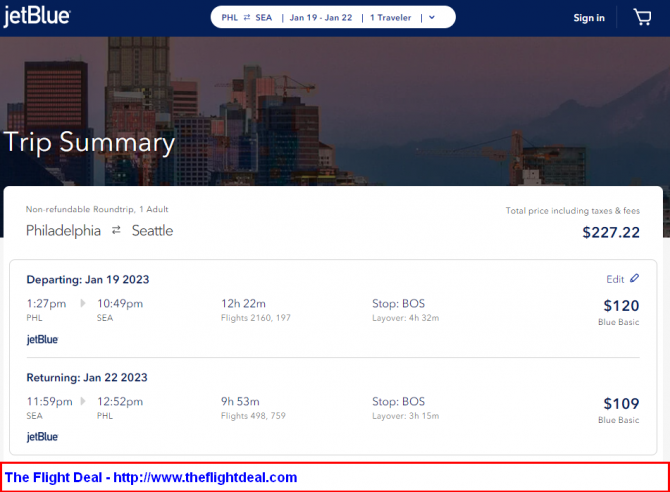Click return departure time 11:59pm
Viewport: 670px width, 492px height.
click(x=50, y=401)
